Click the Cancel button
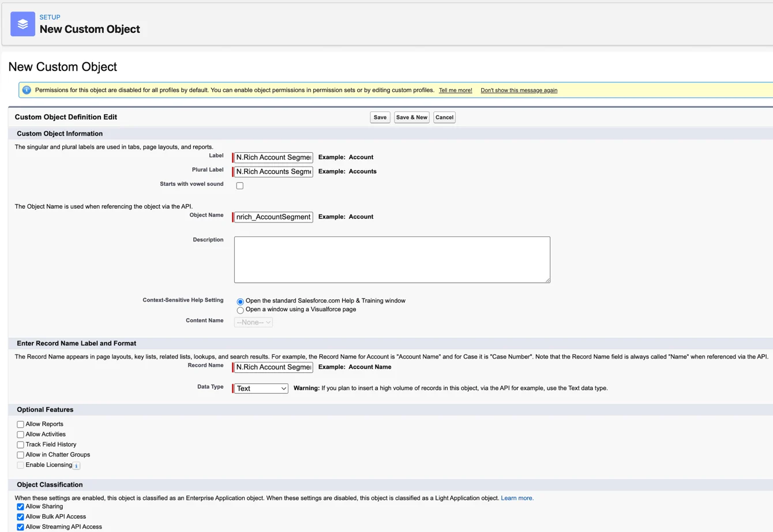The height and width of the screenshot is (532, 773). [x=444, y=118]
